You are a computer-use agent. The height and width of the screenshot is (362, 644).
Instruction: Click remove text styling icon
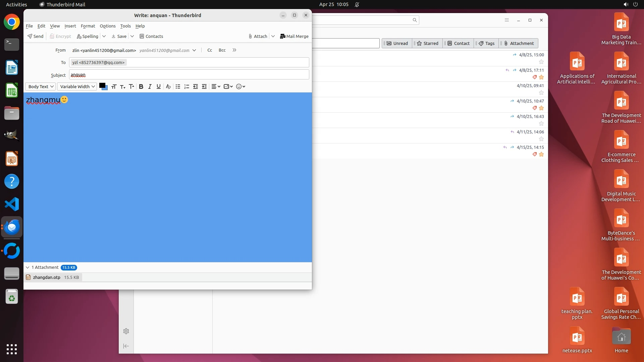coord(168,86)
